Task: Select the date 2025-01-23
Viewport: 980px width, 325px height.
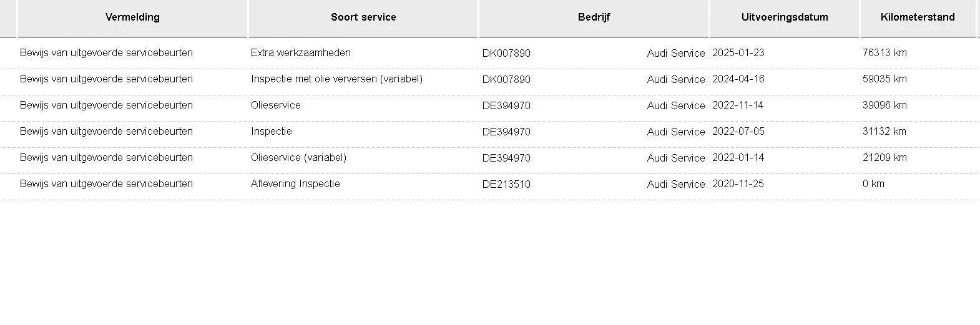Action: 738,53
